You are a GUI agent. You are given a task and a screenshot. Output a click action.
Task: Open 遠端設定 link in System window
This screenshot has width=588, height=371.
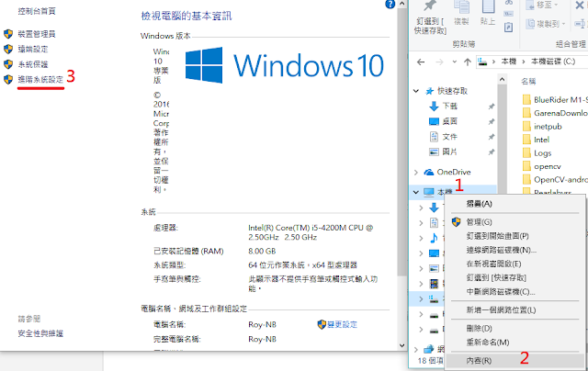click(33, 49)
